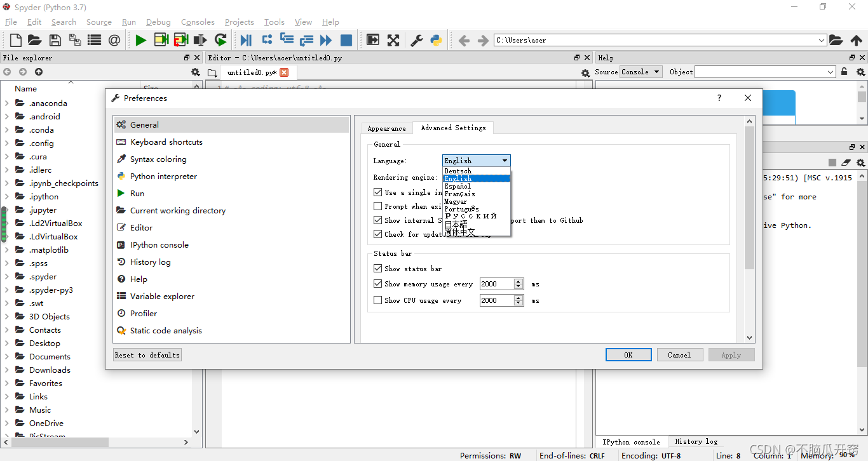868x461 pixels.
Task: Open the Source menu
Action: point(99,22)
